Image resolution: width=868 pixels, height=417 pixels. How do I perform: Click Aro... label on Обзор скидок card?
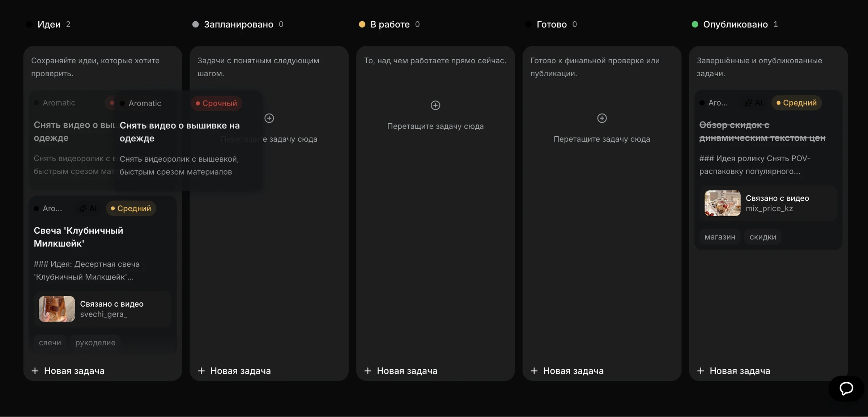[718, 103]
